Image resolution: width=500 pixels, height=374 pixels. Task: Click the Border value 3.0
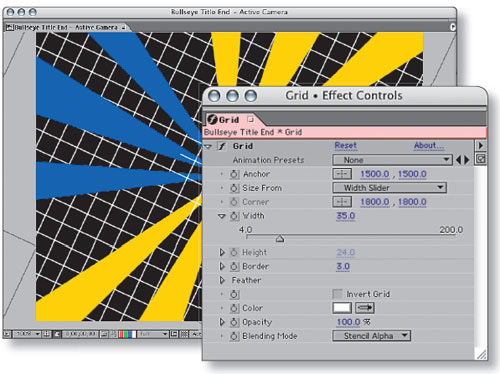click(343, 267)
